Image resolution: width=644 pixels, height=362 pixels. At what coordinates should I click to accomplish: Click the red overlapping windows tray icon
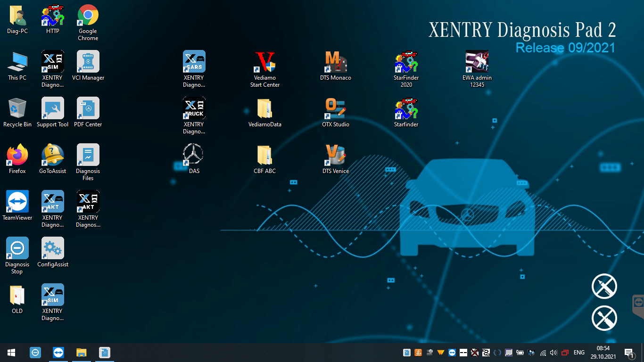[x=565, y=353]
